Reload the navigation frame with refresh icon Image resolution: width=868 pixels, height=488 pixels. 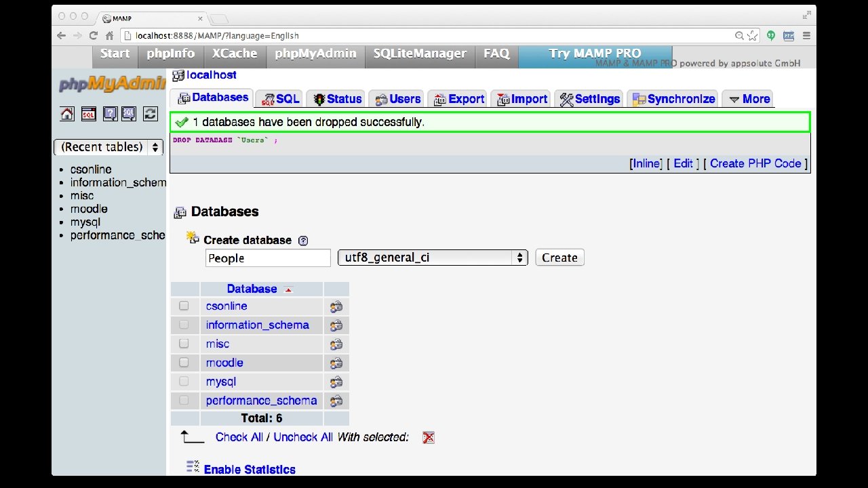coord(151,115)
